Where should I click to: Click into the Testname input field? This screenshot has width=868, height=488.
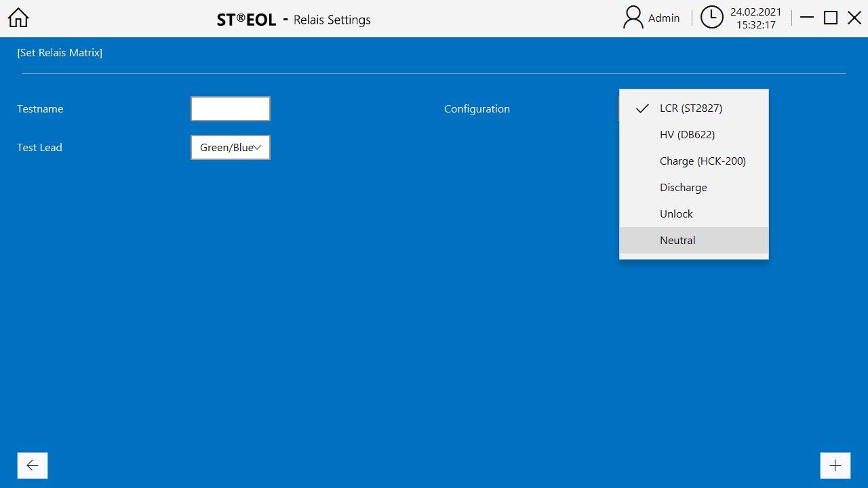click(231, 109)
